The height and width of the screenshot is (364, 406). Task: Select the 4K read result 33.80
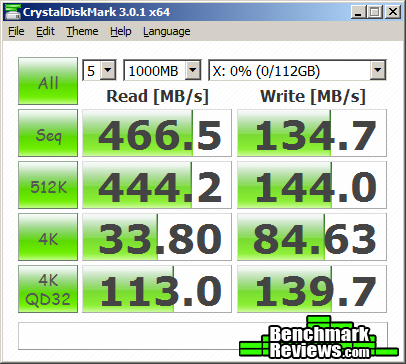click(x=157, y=237)
